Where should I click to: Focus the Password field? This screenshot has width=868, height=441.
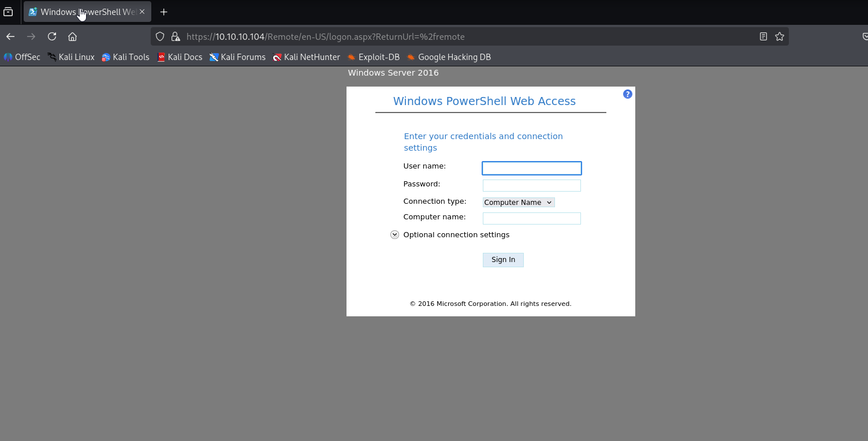(532, 185)
